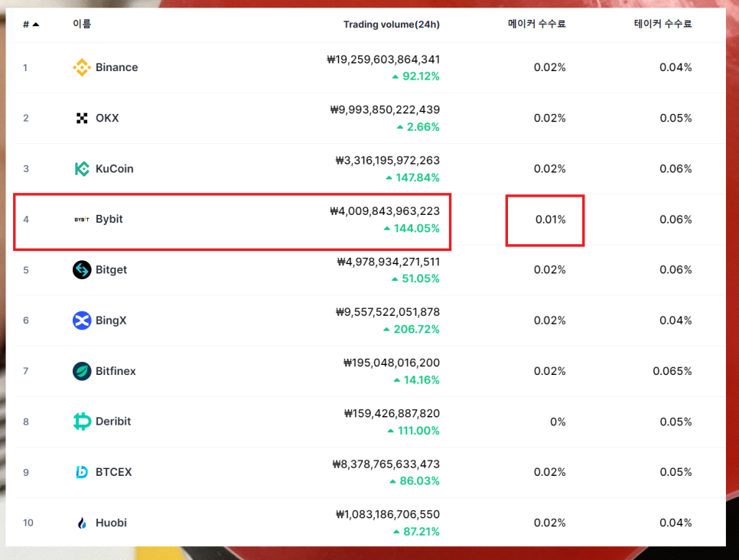The height and width of the screenshot is (560, 739).
Task: Click Huobi taker fee 0.04%
Action: [676, 523]
